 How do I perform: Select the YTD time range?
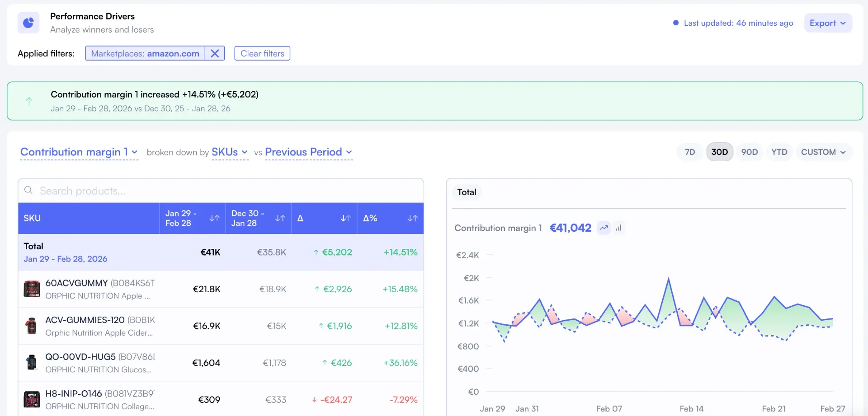click(x=779, y=152)
